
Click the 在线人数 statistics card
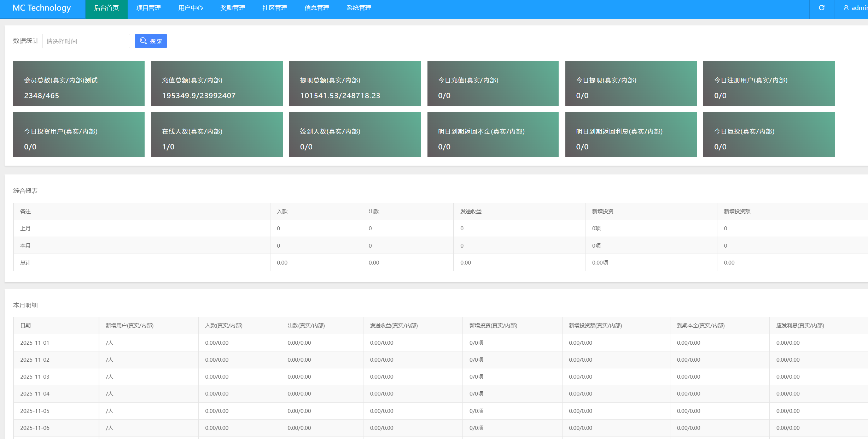(x=217, y=135)
